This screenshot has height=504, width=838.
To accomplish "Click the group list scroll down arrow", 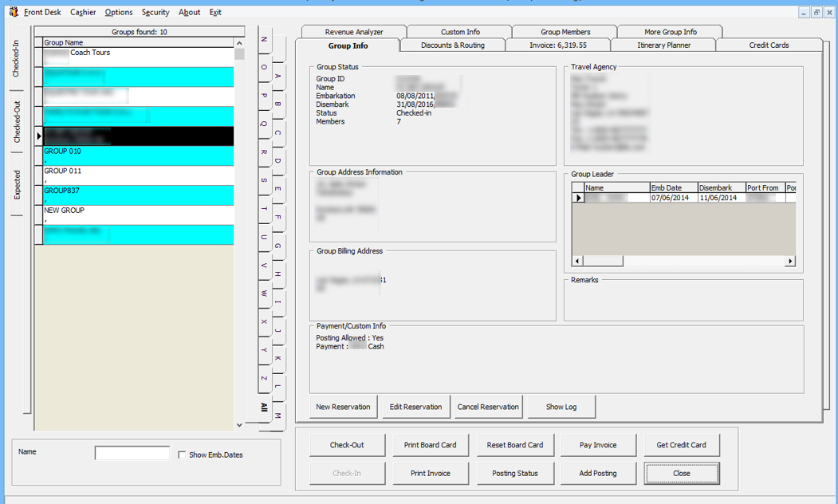I will 239,425.
